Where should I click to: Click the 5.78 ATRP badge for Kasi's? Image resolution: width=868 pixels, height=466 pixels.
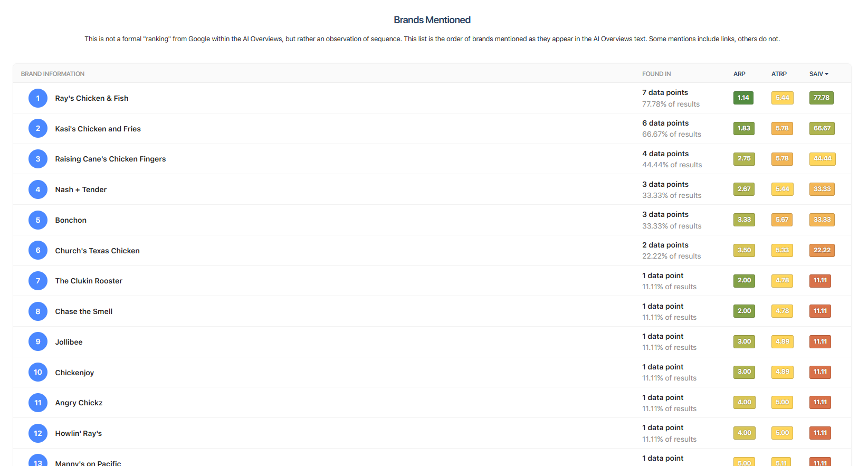point(782,128)
